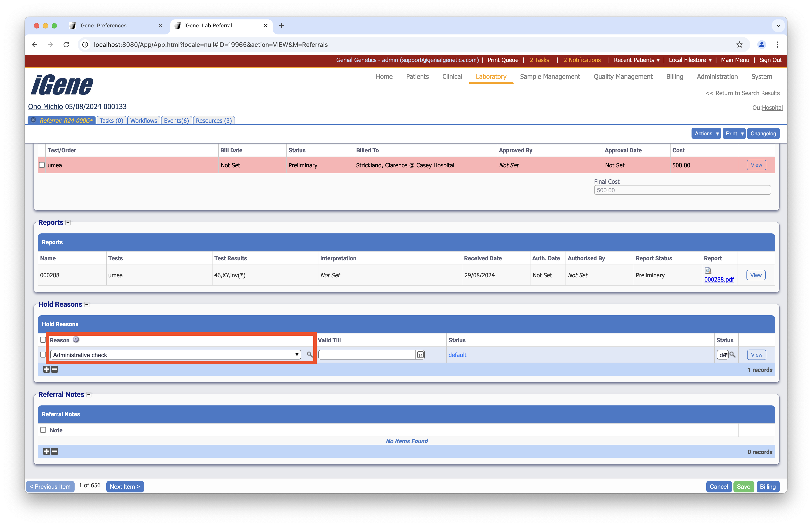The height and width of the screenshot is (526, 812).
Task: Bookmark this page with the star icon
Action: [739, 45]
